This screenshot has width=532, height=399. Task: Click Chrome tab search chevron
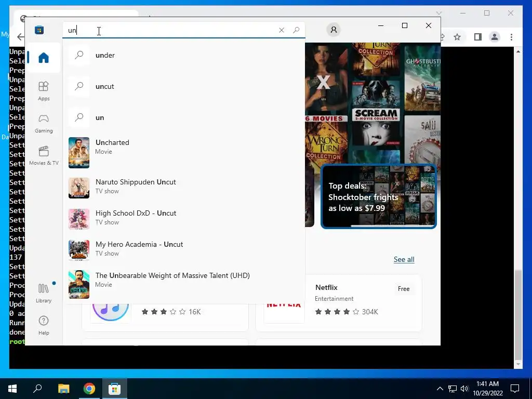pyautogui.click(x=438, y=13)
